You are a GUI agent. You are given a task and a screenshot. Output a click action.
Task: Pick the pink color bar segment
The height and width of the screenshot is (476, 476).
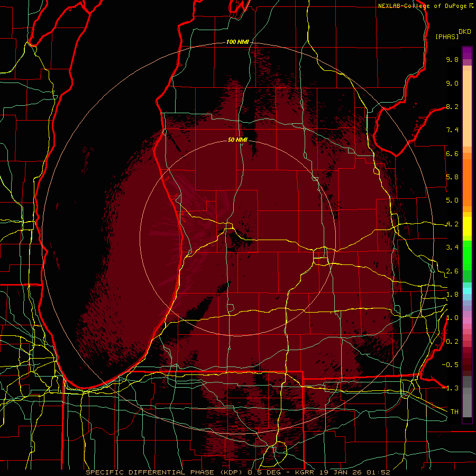click(x=467, y=321)
